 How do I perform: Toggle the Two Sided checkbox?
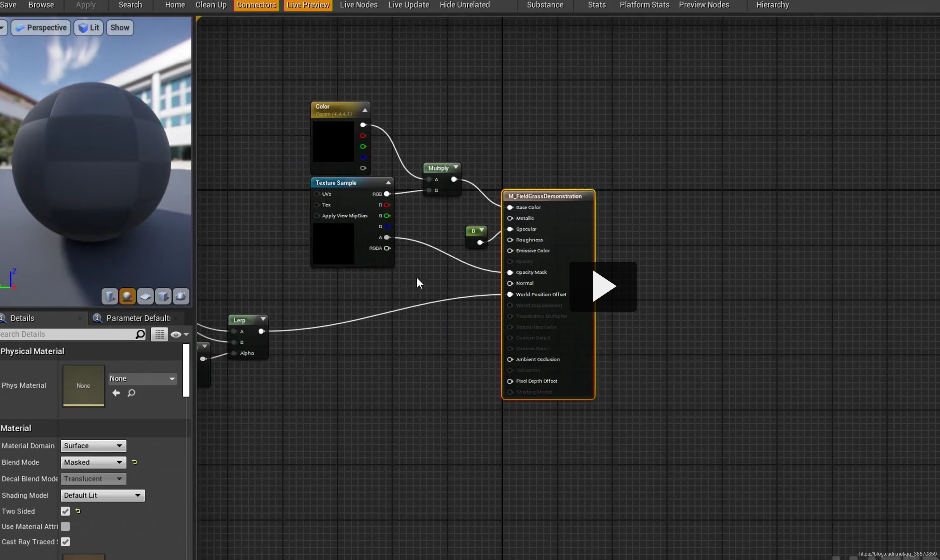coord(65,511)
